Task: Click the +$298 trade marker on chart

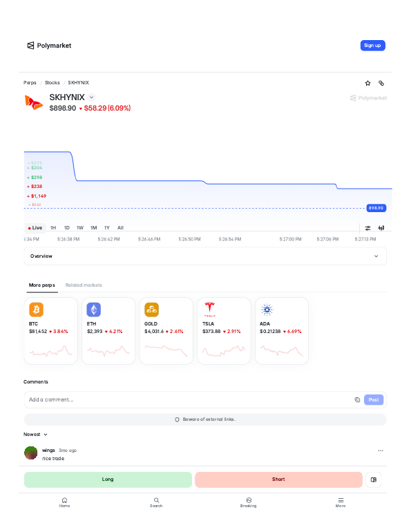Action: click(x=35, y=178)
